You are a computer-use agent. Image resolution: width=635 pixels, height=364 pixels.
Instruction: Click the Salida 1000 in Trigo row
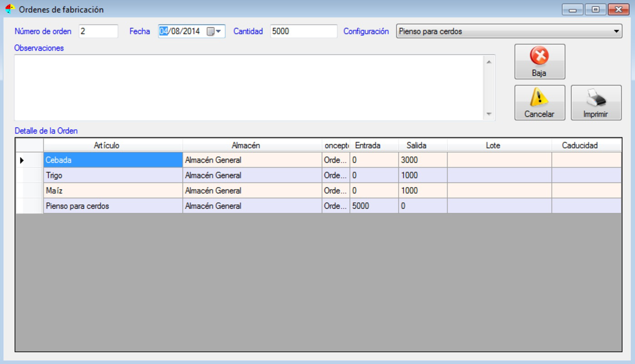(x=423, y=175)
